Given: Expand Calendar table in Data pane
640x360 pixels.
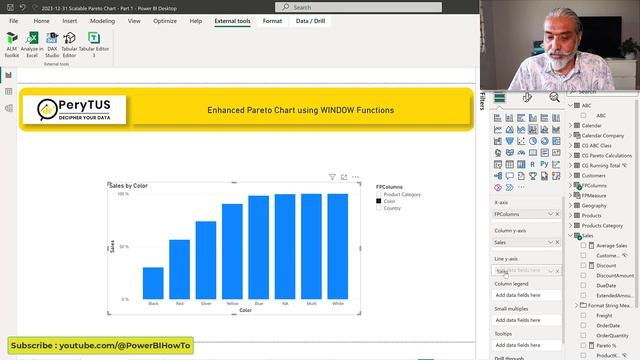Looking at the screenshot, I should pos(571,125).
